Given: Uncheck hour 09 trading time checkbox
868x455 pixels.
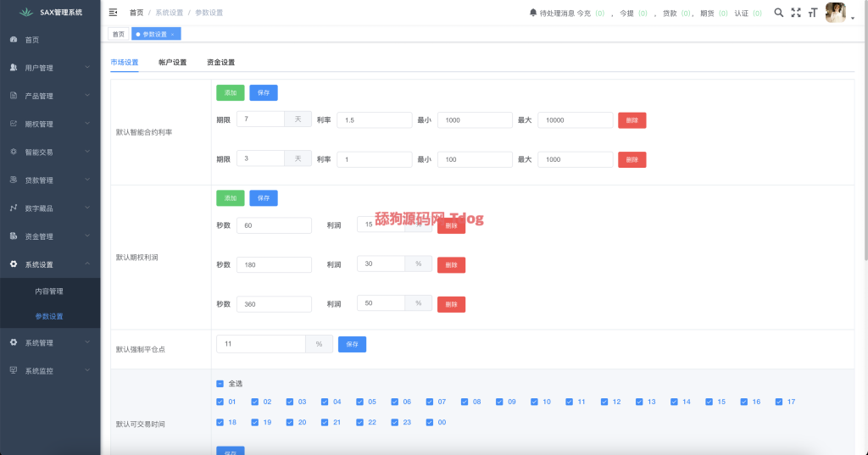Looking at the screenshot, I should pos(500,402).
